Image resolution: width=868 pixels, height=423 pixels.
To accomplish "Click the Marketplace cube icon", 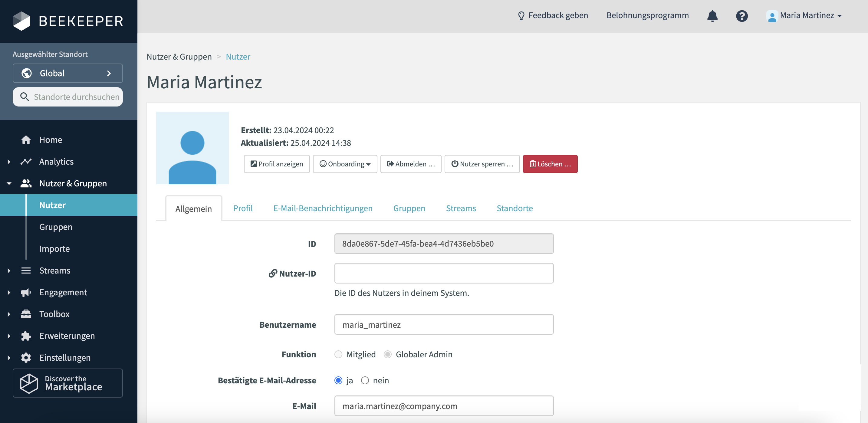I will pyautogui.click(x=29, y=383).
